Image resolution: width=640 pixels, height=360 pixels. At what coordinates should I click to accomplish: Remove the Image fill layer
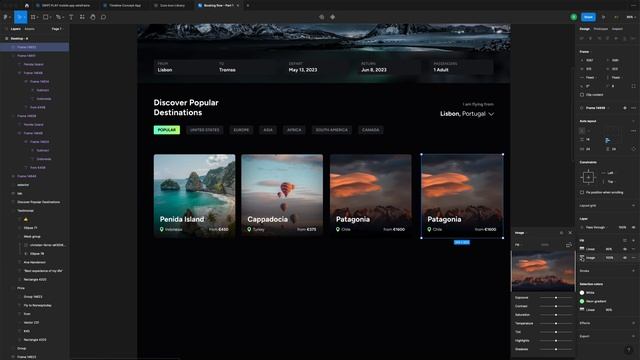633,258
